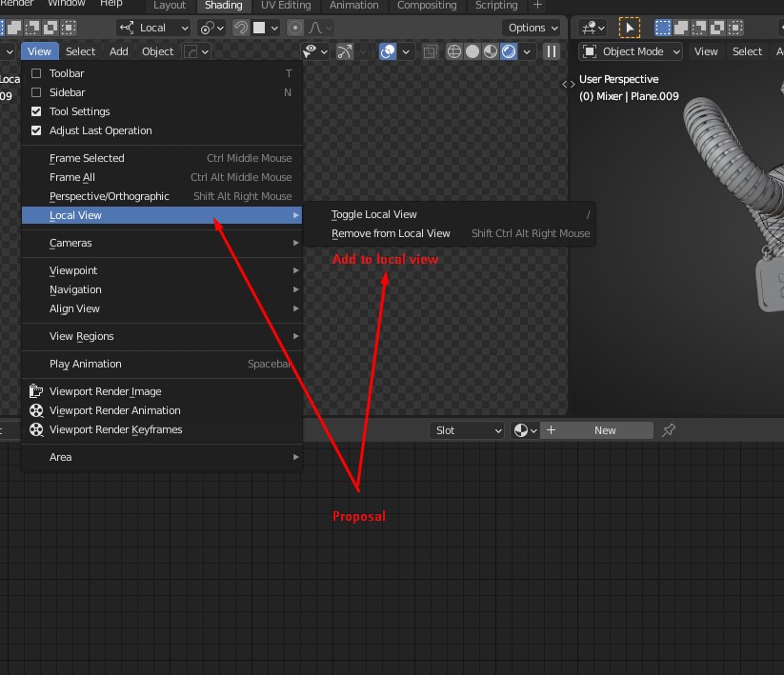Viewport: 784px width, 675px height.
Task: Open the pivot point dropdown
Action: pyautogui.click(x=211, y=28)
